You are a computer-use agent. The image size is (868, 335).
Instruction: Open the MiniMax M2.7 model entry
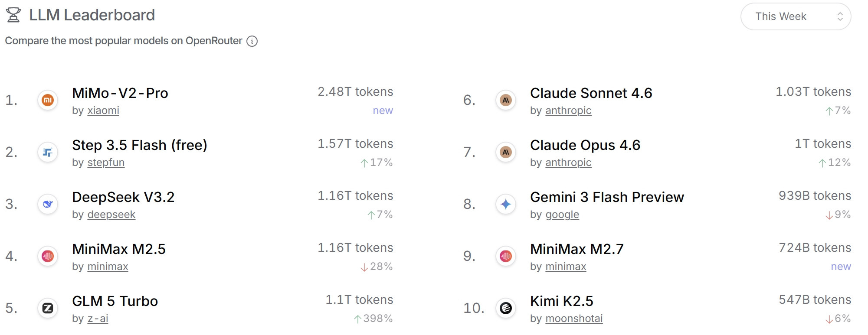pyautogui.click(x=577, y=249)
